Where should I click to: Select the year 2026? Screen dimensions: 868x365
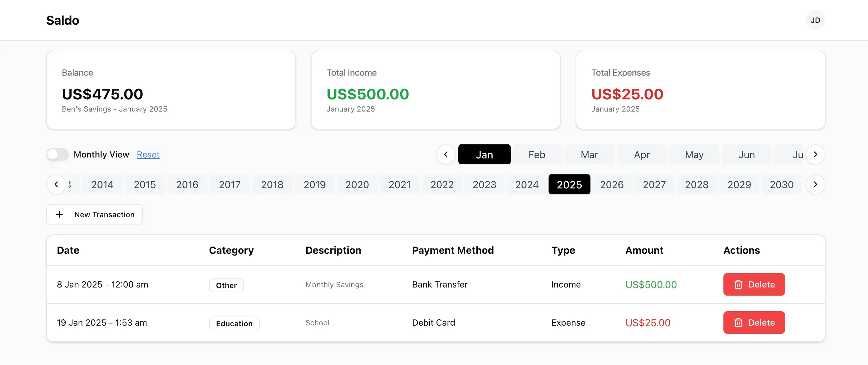point(612,184)
